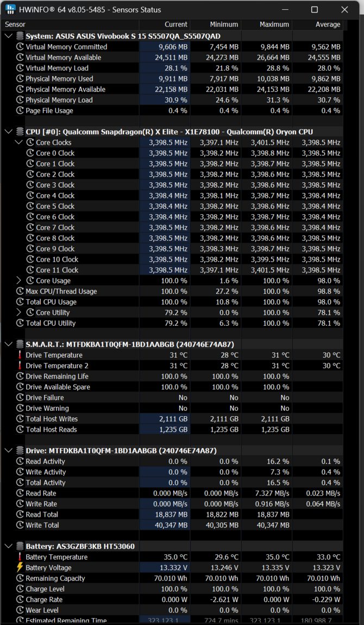Click the chip icon beside S.M.A.R.T. header
This screenshot has width=364, height=625.
20,344
